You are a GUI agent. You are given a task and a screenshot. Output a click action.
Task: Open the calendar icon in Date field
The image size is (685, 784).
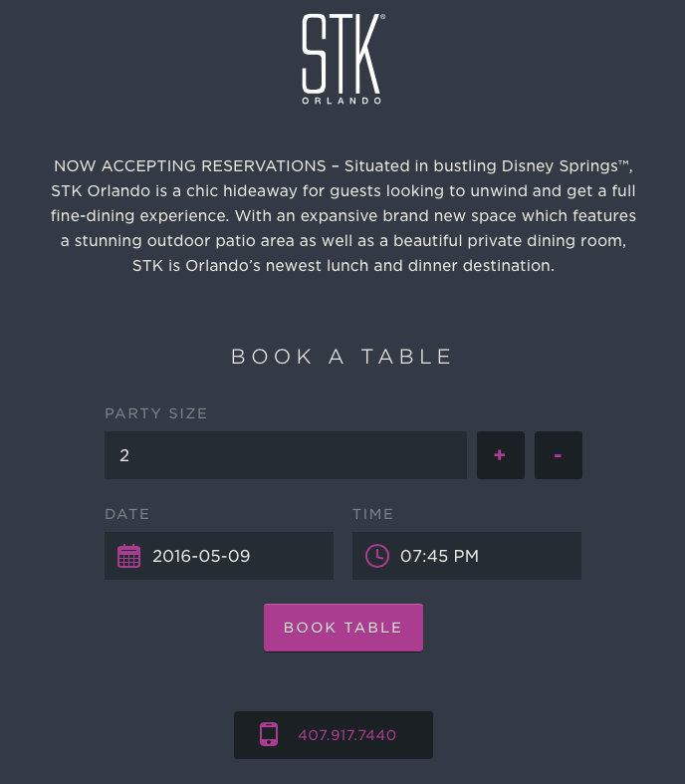(x=129, y=556)
